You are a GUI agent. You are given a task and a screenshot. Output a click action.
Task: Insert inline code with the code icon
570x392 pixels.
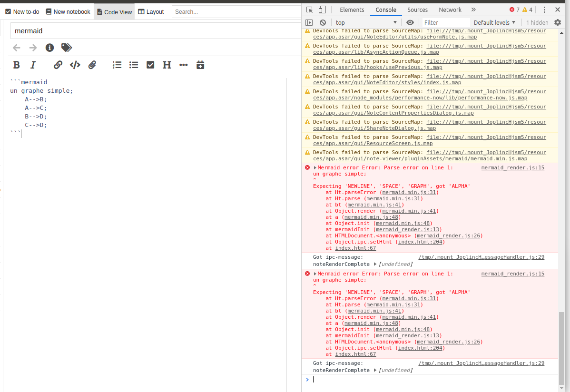click(x=75, y=65)
